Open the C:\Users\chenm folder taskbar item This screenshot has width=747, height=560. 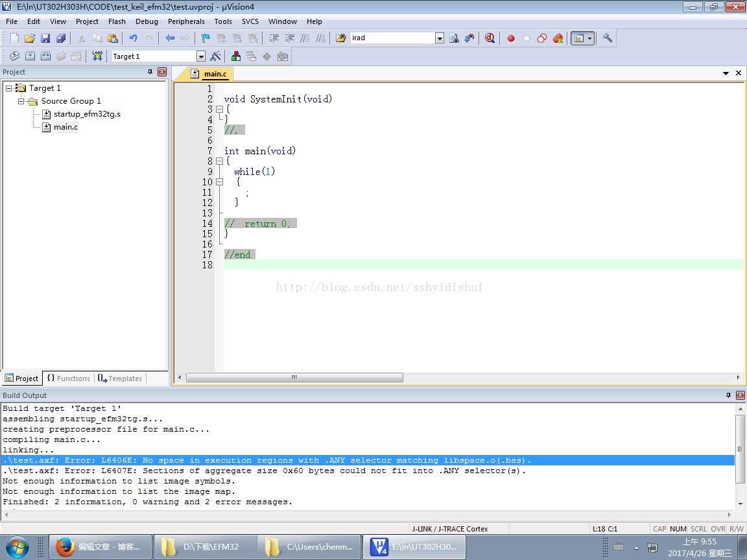point(310,546)
